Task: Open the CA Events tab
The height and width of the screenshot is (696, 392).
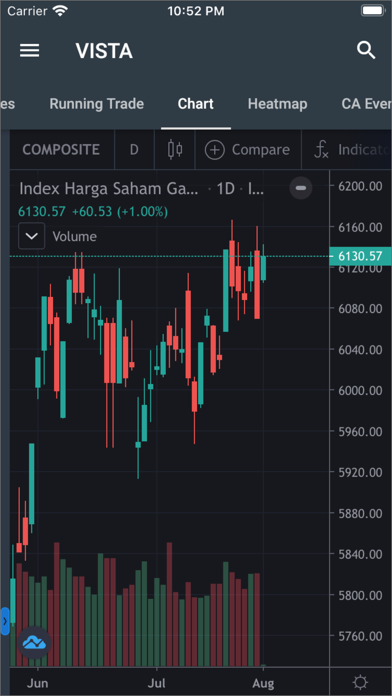Action: click(367, 104)
